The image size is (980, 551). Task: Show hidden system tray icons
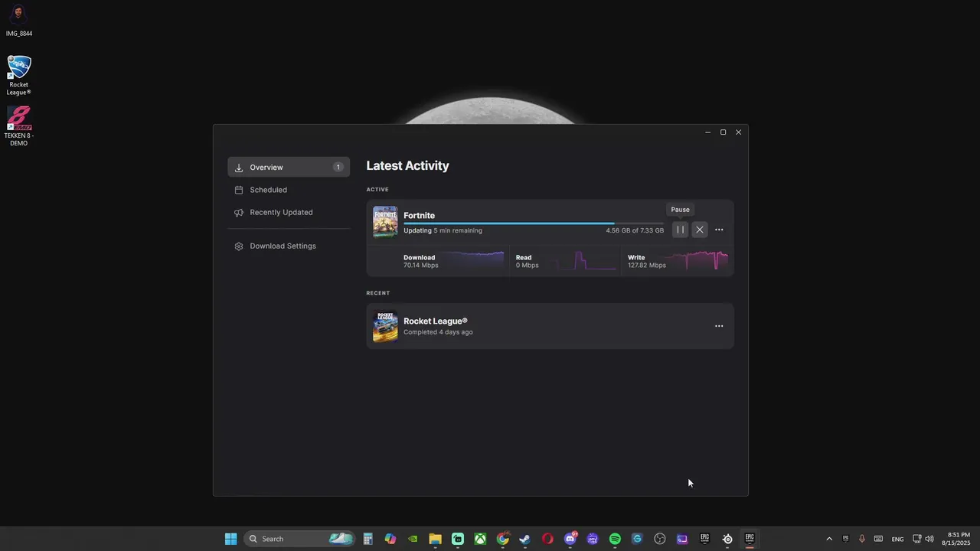tap(828, 539)
